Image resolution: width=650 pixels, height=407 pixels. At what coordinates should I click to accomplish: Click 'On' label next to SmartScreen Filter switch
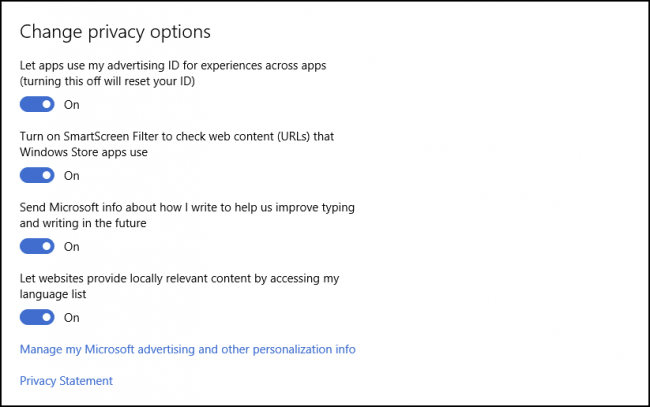[71, 175]
